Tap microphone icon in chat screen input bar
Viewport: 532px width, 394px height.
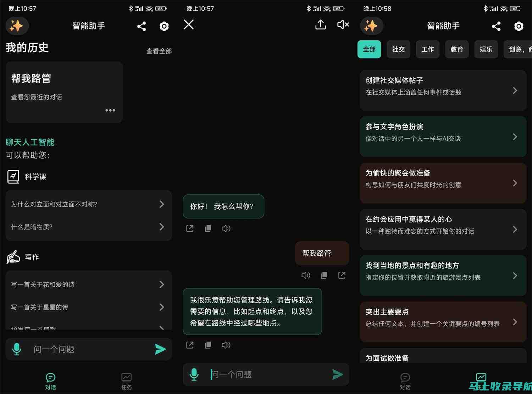coord(194,374)
